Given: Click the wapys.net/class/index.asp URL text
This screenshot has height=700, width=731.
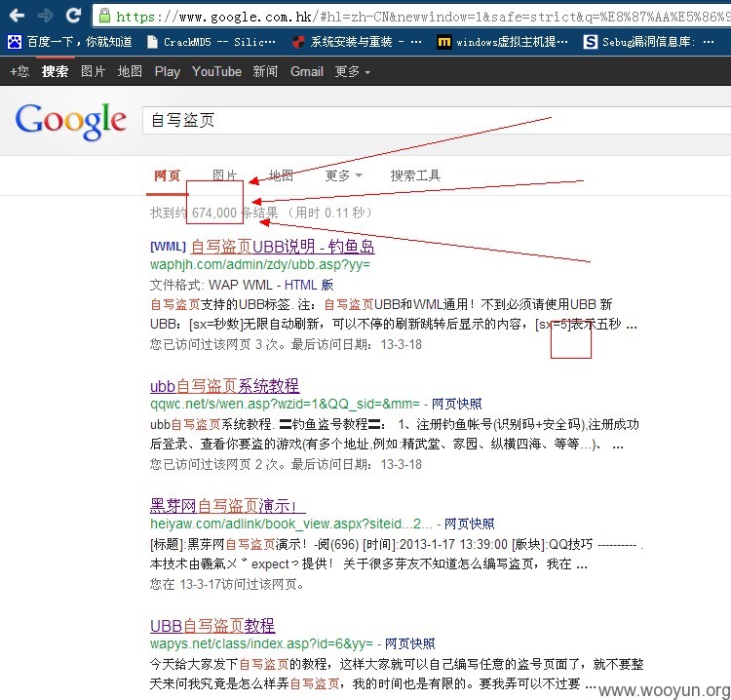Looking at the screenshot, I should pyautogui.click(x=261, y=643).
